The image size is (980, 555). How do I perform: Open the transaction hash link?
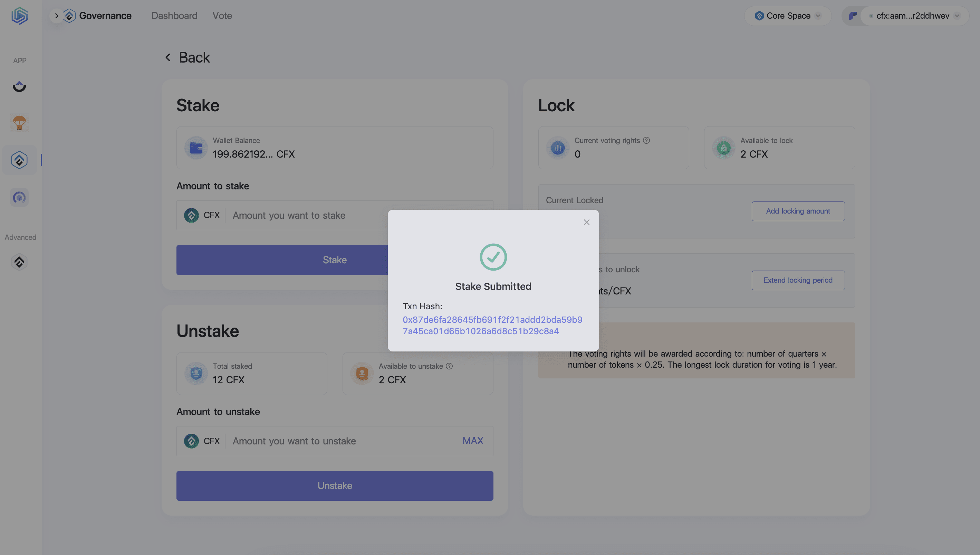pos(492,325)
